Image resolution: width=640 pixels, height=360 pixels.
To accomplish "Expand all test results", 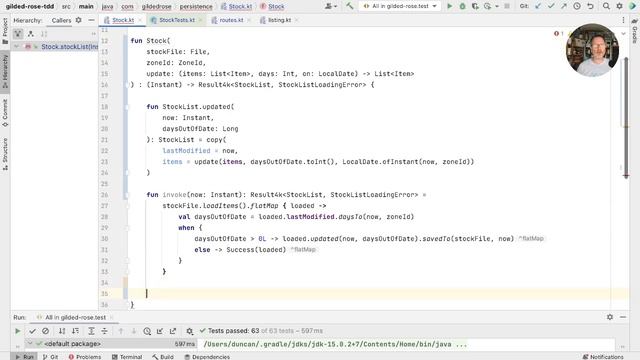I will click(91, 331).
